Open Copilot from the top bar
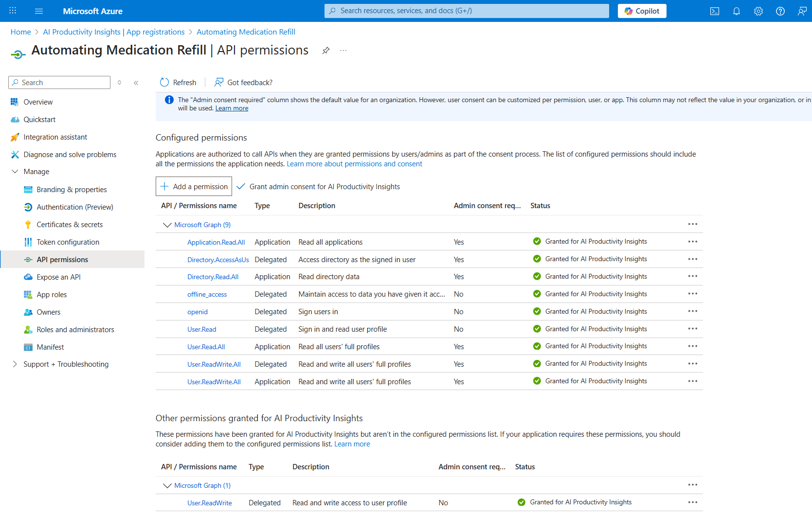Image resolution: width=812 pixels, height=516 pixels. (642, 11)
